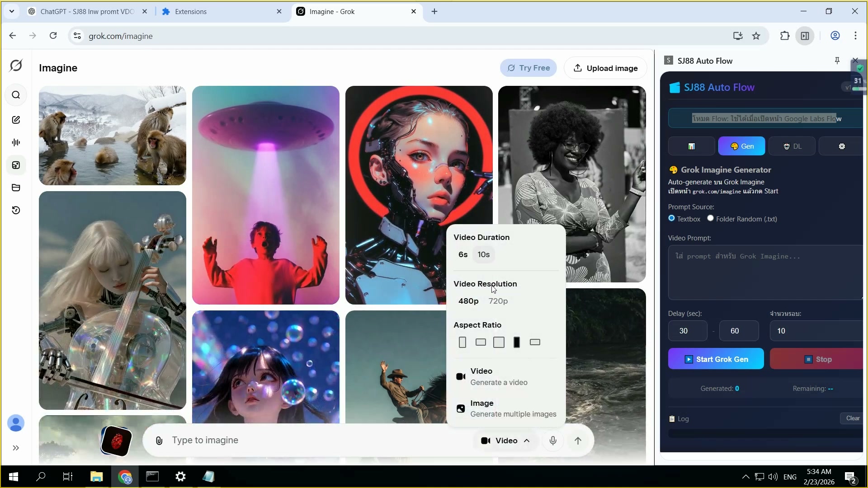Image resolution: width=868 pixels, height=488 pixels.
Task: Click microphone icon in prompt bar
Action: coord(552,441)
